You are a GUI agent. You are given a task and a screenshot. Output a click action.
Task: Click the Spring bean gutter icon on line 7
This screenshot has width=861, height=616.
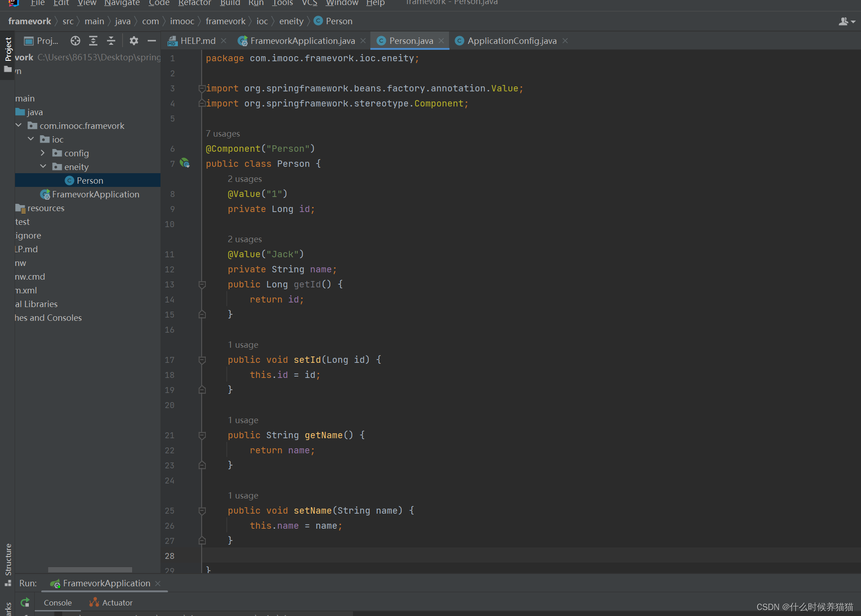coord(185,163)
